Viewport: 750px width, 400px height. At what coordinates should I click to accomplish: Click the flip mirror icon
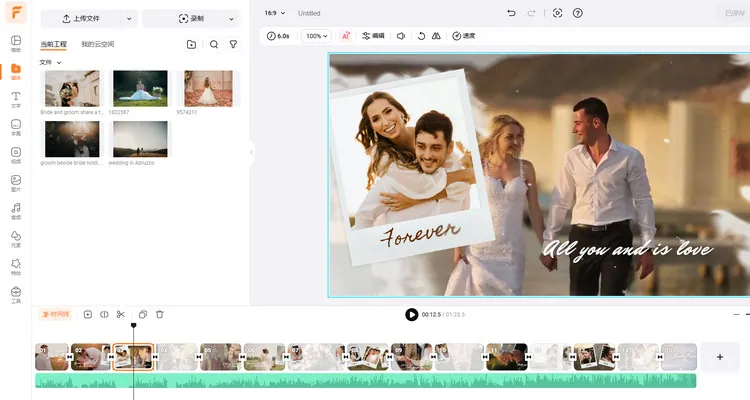point(436,36)
